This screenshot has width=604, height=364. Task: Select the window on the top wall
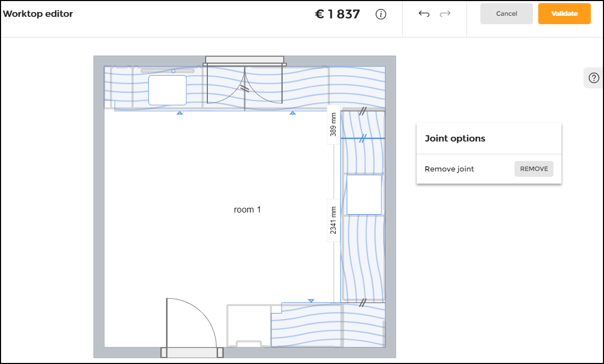[x=245, y=59]
